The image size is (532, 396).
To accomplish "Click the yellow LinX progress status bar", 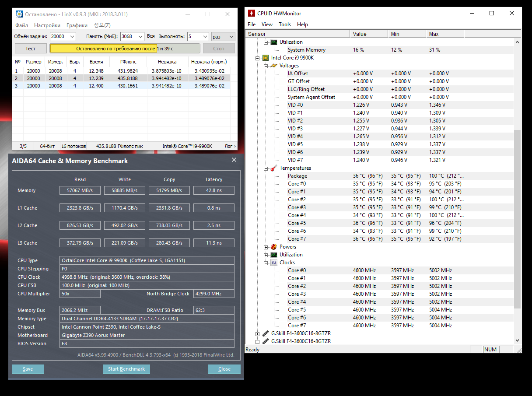I will point(125,49).
